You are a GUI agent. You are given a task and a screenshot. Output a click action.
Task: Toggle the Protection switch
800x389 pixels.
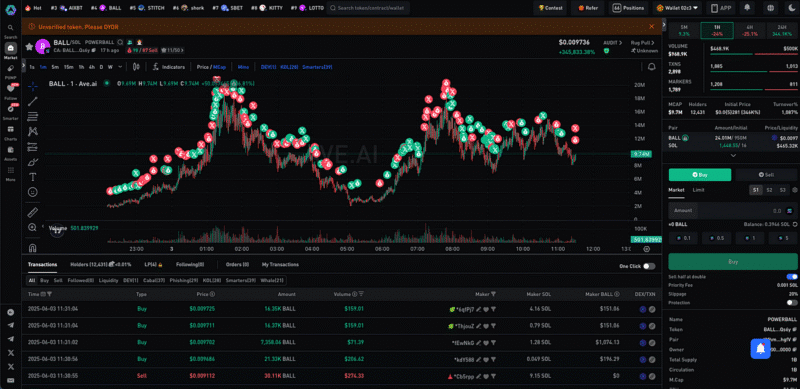point(792,303)
